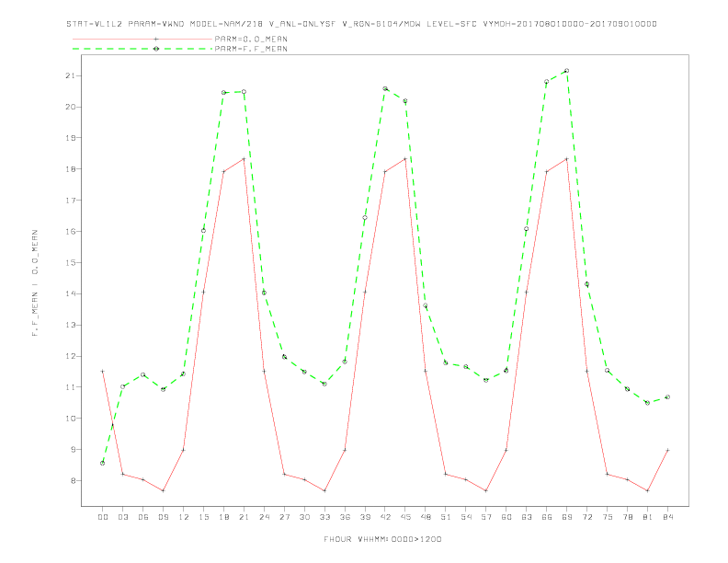Viewport: 728px width, 563px height.
Task: Click the x-axis forecast hour label 51
Action: point(446,517)
